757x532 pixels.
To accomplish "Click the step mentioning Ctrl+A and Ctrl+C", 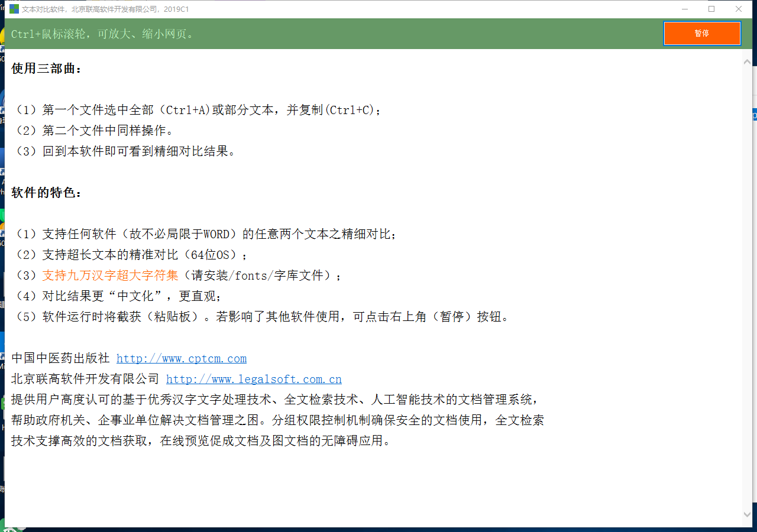I will pos(198,110).
